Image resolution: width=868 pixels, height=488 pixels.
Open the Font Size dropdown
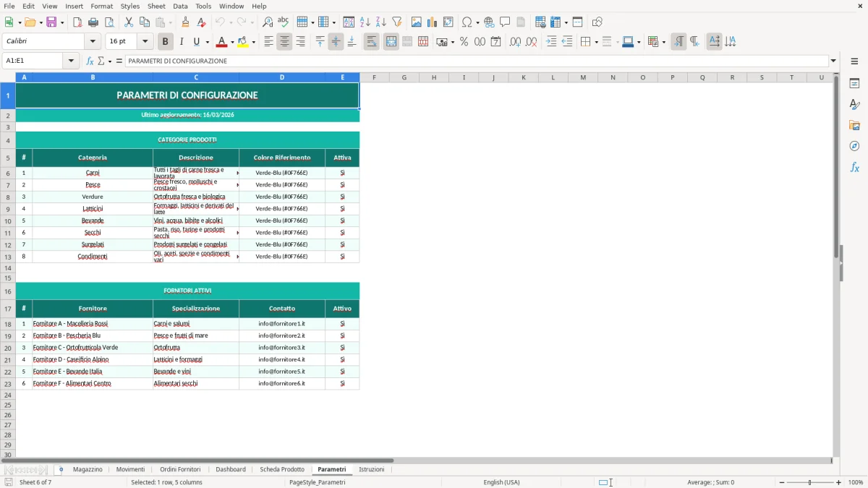click(x=145, y=42)
